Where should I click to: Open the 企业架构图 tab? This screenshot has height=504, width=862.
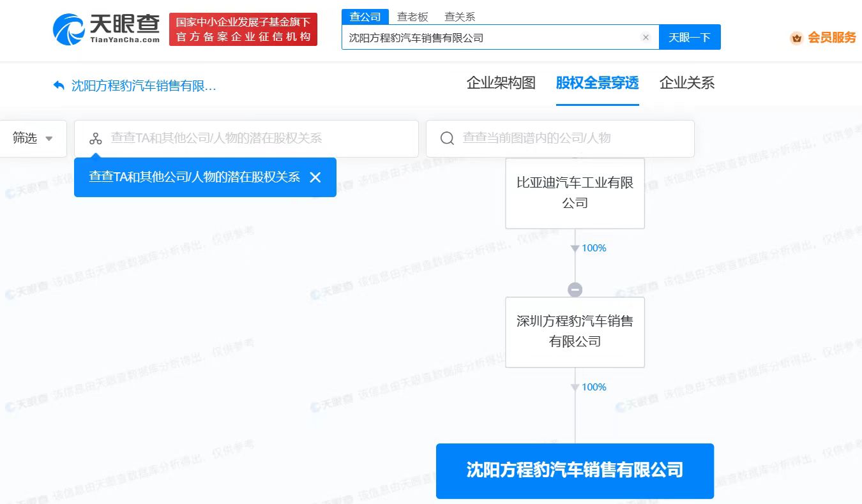pos(501,83)
